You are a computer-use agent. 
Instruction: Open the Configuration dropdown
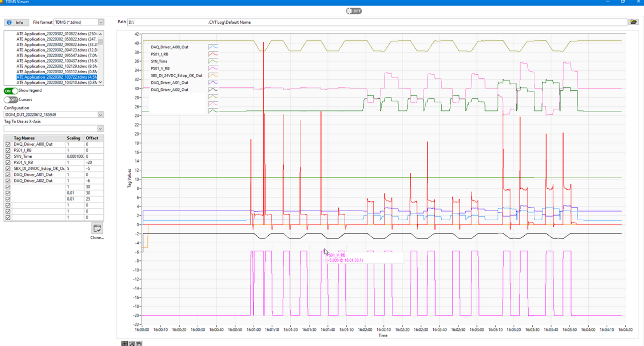point(100,115)
